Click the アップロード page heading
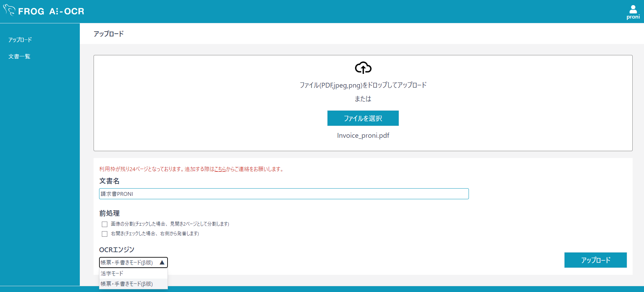Viewport: 644px width, 292px height. [109, 34]
